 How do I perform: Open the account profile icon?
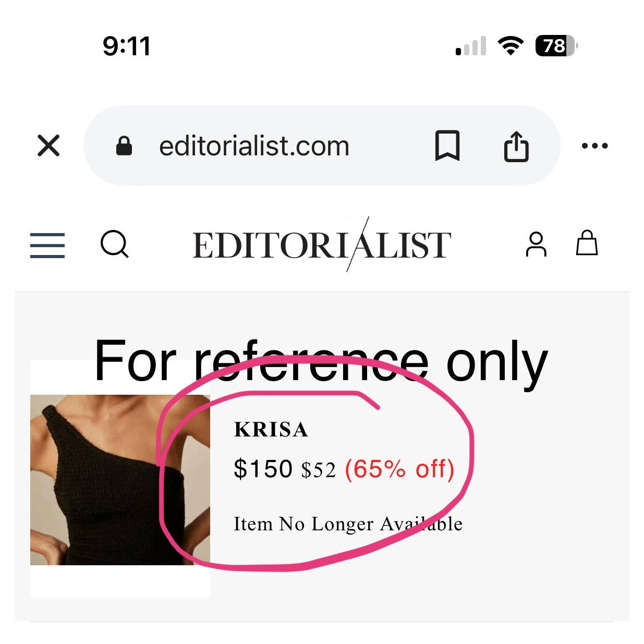[x=536, y=244]
